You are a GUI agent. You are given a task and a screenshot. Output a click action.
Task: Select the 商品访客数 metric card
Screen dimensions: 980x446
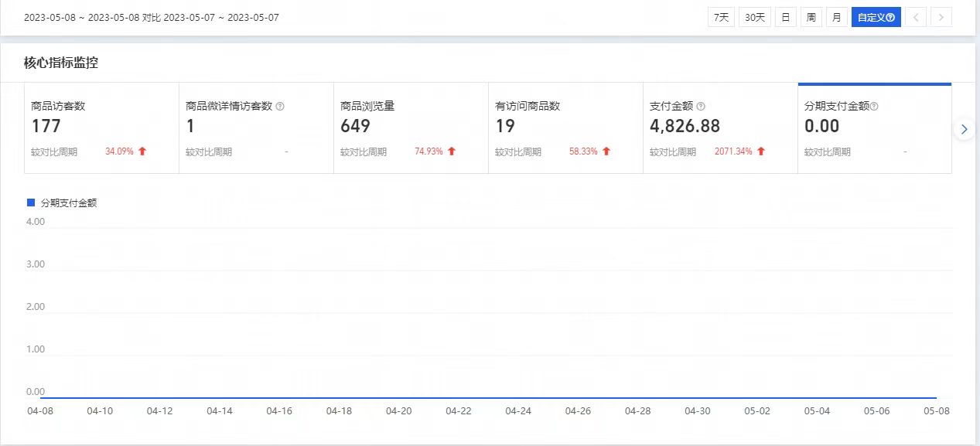101,128
